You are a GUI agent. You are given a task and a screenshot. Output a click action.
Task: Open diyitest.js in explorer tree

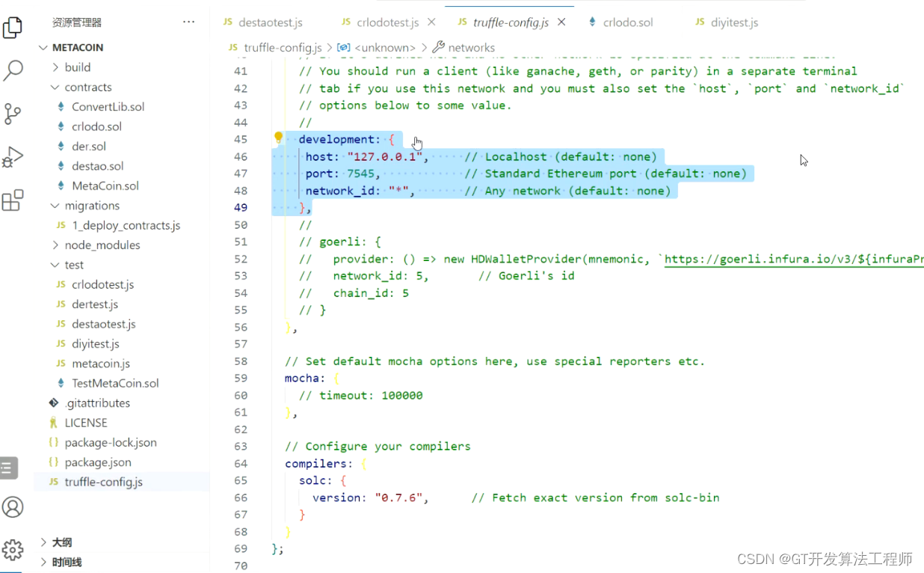pos(95,344)
